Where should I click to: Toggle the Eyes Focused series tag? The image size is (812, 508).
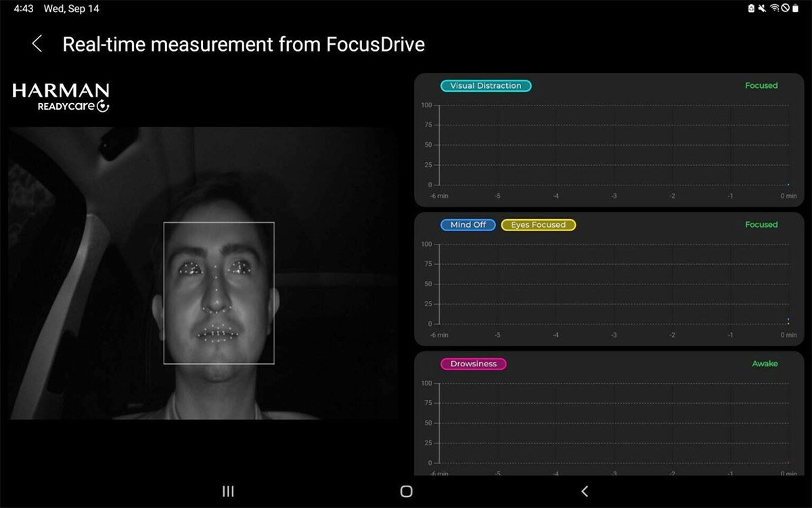click(x=539, y=225)
